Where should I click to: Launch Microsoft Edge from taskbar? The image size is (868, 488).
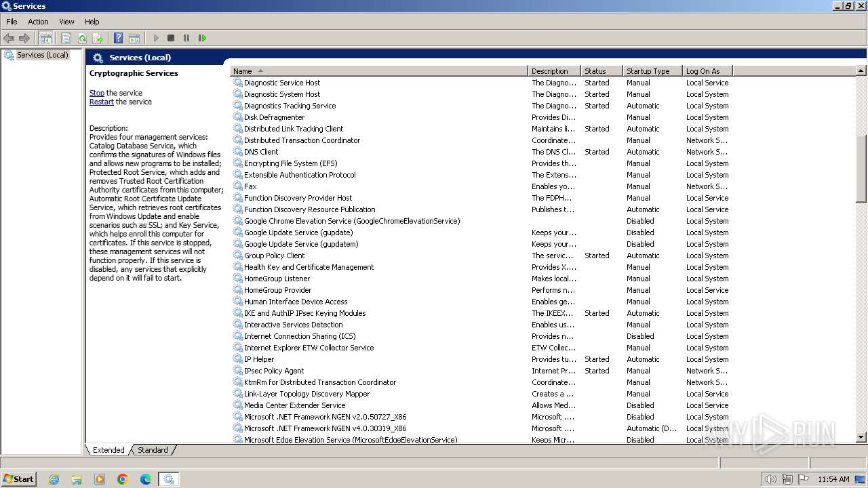tap(146, 479)
